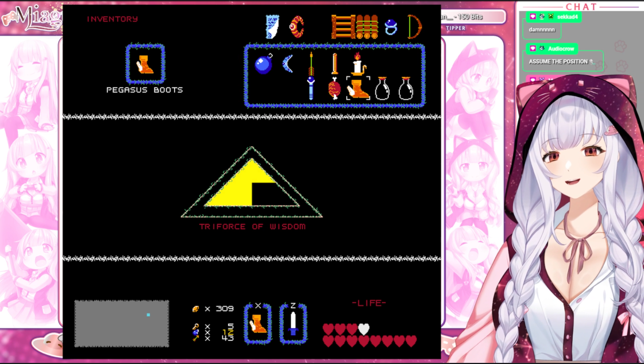Choose the blue boomerang item
This screenshot has width=644, height=364.
click(288, 64)
